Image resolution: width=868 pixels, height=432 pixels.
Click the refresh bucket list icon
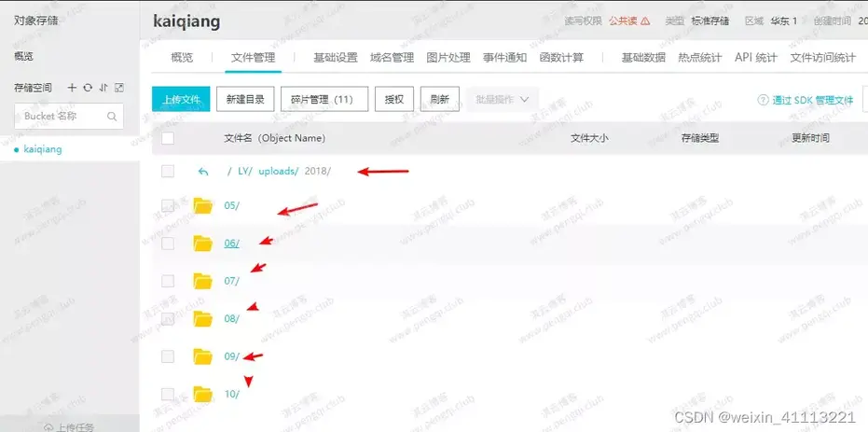(88, 88)
